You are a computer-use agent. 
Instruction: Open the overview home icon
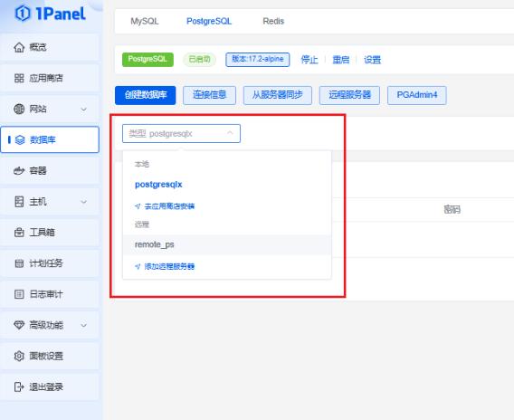19,48
